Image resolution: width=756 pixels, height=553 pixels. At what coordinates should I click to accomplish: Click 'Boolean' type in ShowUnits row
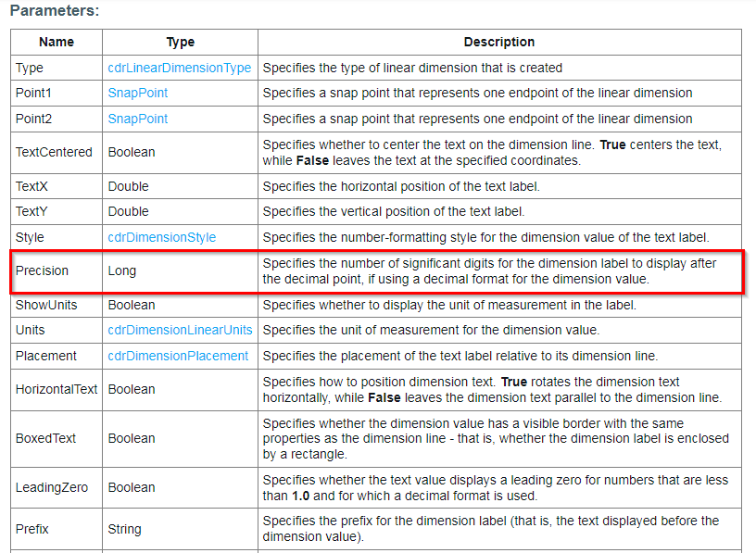132,305
